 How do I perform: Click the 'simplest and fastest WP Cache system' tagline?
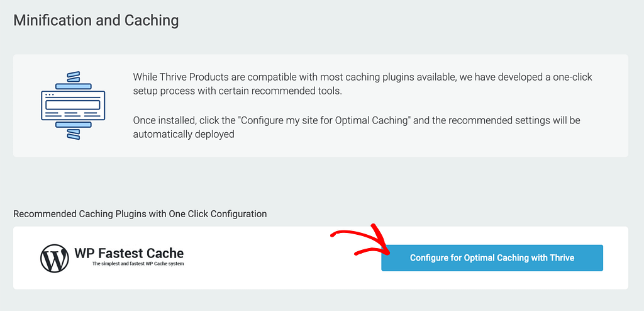138,264
